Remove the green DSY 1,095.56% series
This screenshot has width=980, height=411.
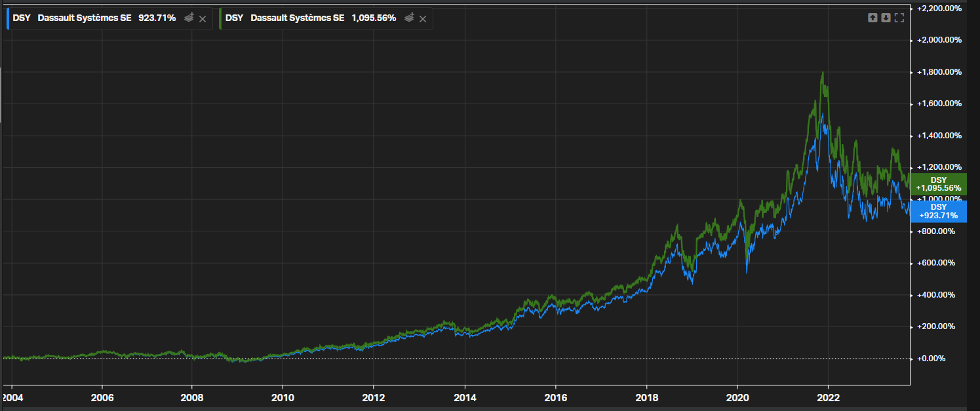coord(423,19)
